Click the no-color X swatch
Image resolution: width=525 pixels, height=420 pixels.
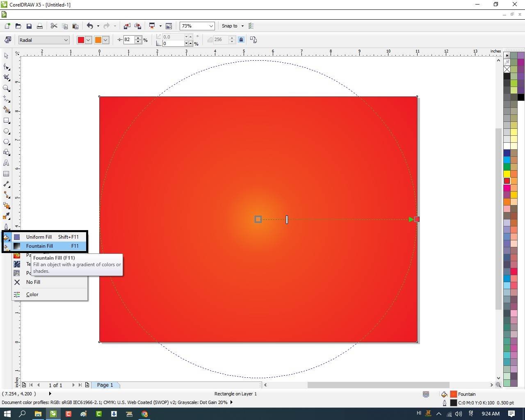pos(507,69)
